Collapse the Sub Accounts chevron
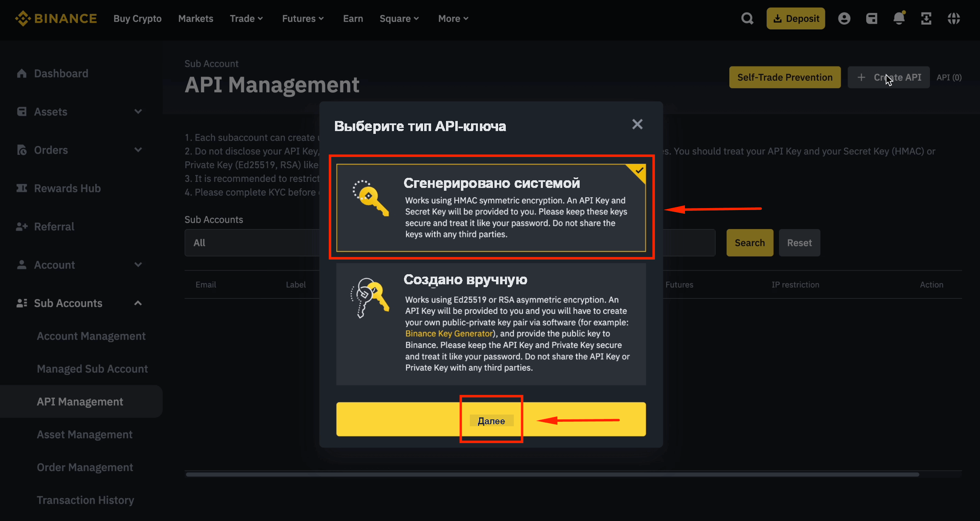 pyautogui.click(x=138, y=303)
